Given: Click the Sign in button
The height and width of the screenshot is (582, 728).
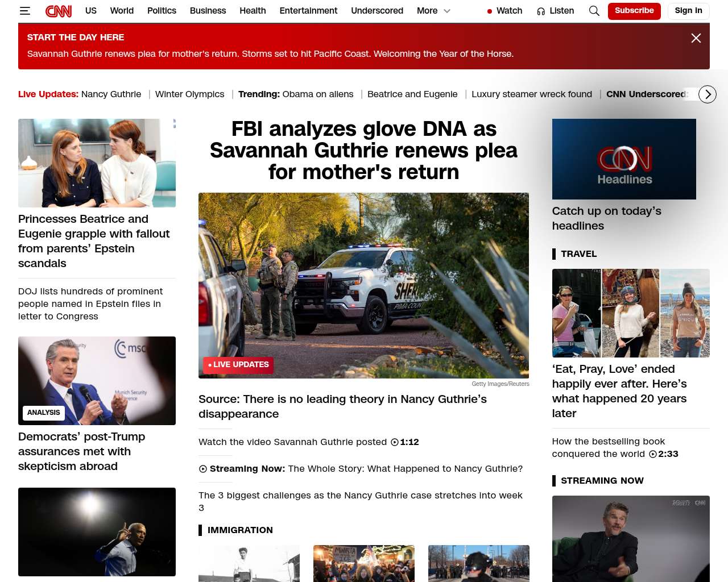Looking at the screenshot, I should [x=688, y=11].
